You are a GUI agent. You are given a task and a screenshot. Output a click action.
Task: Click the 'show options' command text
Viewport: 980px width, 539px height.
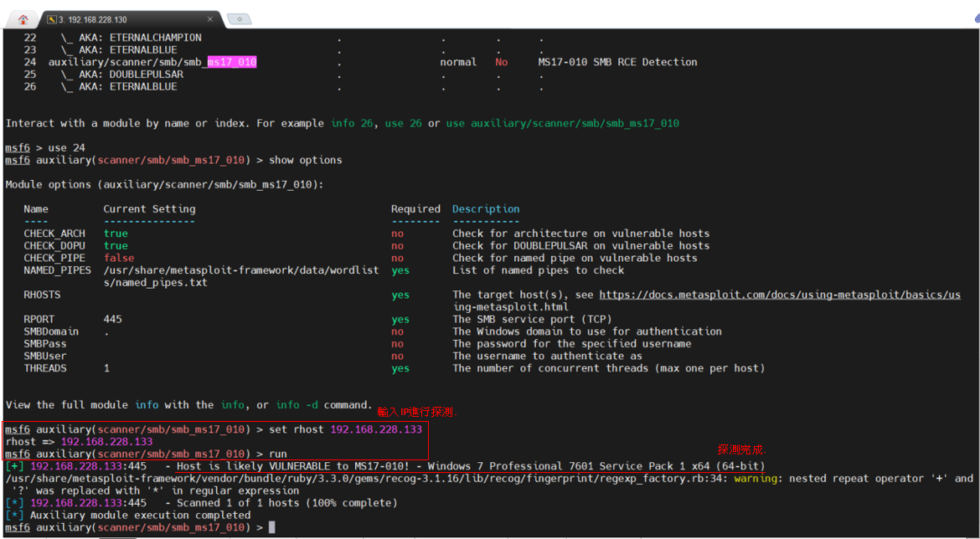click(x=306, y=160)
